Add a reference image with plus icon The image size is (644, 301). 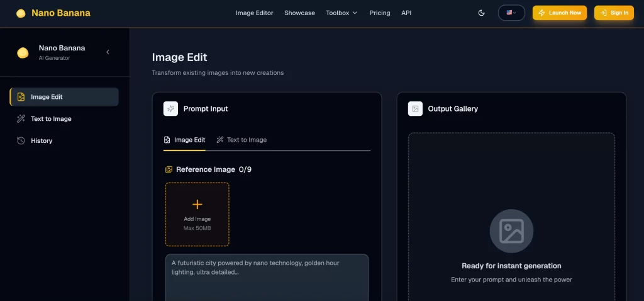[x=197, y=205]
